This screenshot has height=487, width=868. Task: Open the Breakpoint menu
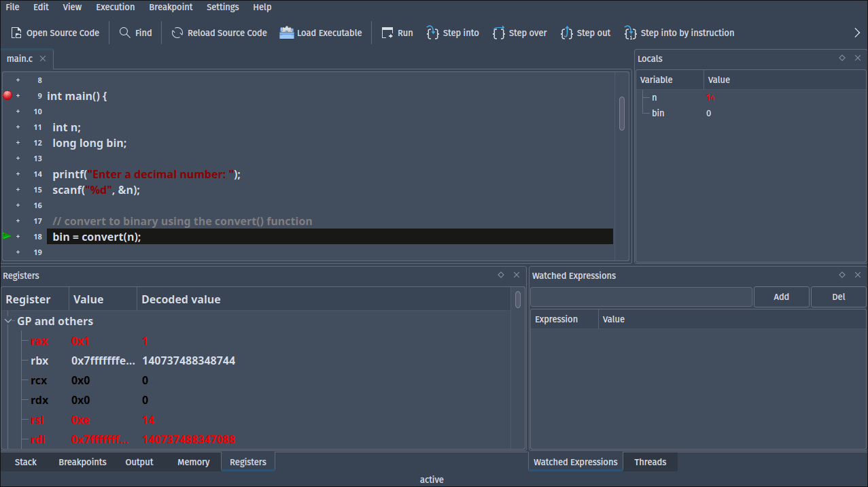pyautogui.click(x=171, y=7)
